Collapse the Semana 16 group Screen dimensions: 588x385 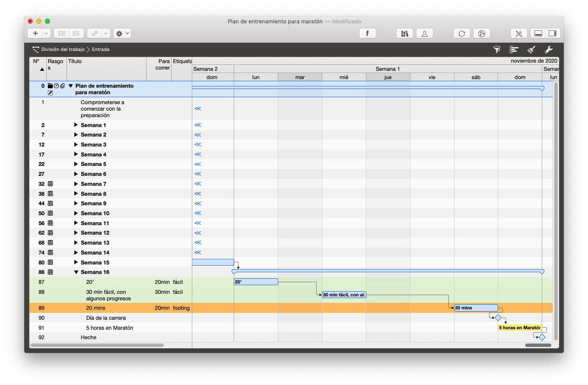pyautogui.click(x=76, y=272)
